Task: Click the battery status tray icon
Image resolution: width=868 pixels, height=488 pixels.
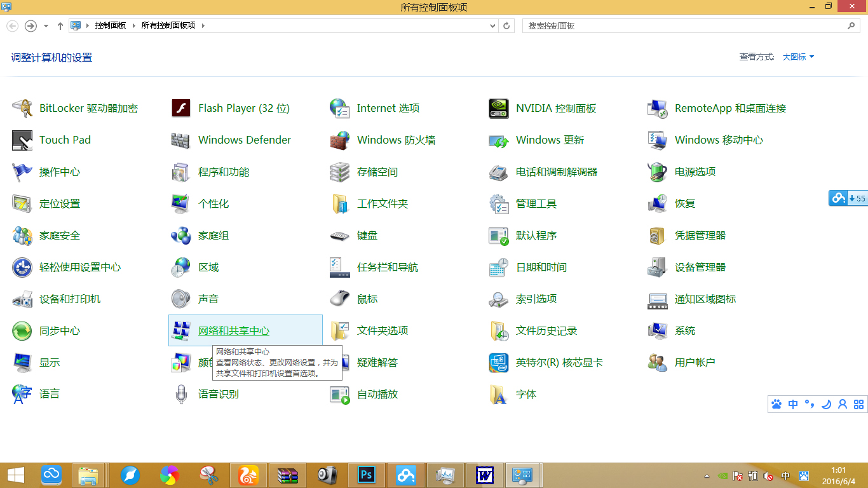Action: click(x=753, y=477)
